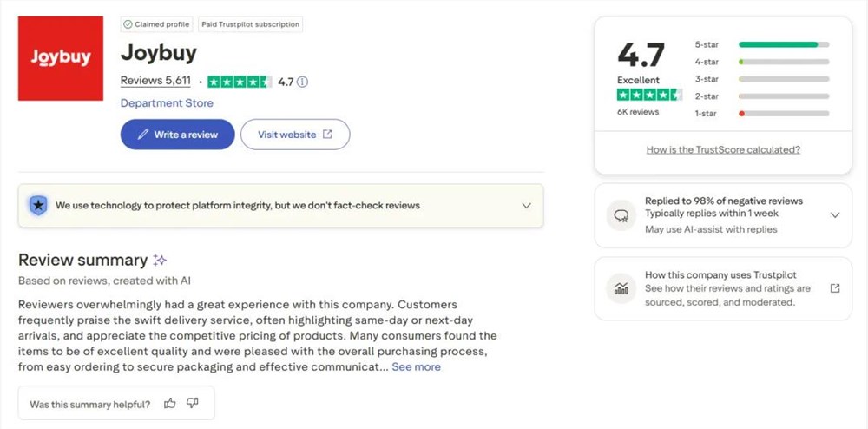Image resolution: width=868 pixels, height=429 pixels.
Task: Click the thumbs up helpful icon
Action: pyautogui.click(x=170, y=403)
